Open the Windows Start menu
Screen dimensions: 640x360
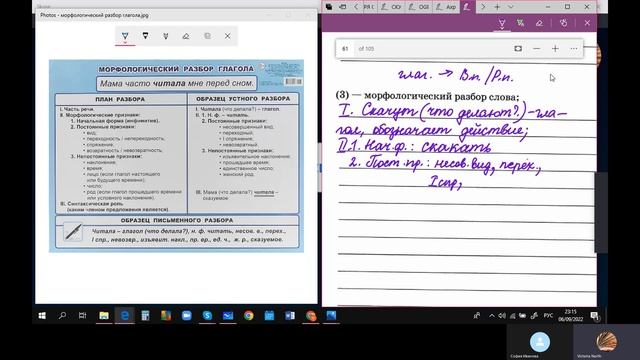pos(42,316)
